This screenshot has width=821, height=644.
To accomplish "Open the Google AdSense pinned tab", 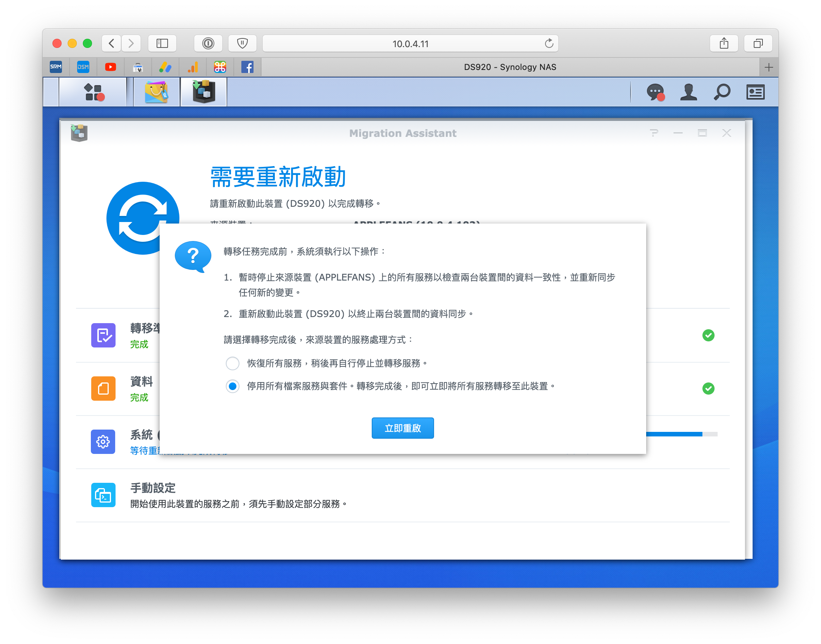I will (x=165, y=67).
